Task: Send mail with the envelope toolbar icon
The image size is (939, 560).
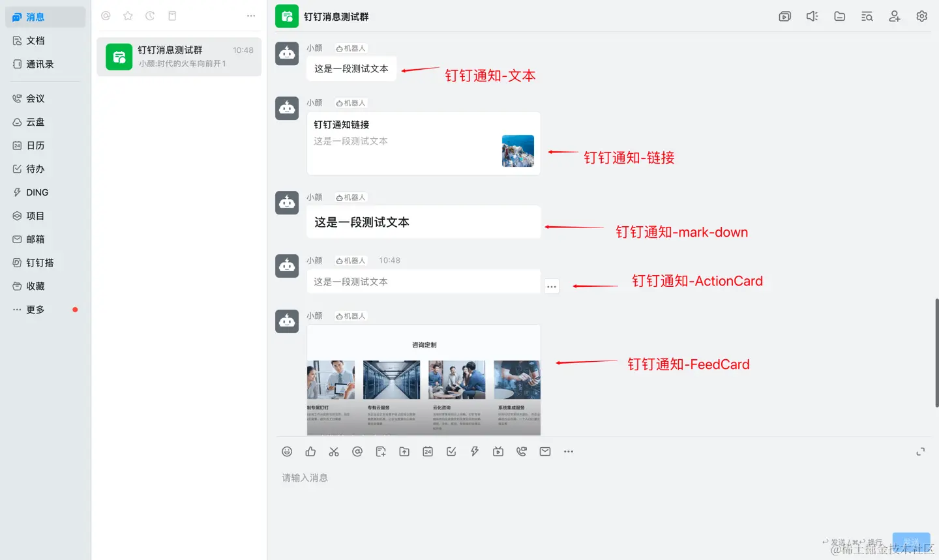Action: 545,452
